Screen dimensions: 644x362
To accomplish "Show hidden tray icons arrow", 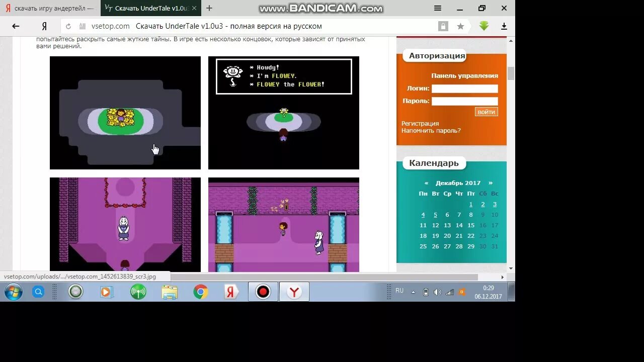I will 413,292.
